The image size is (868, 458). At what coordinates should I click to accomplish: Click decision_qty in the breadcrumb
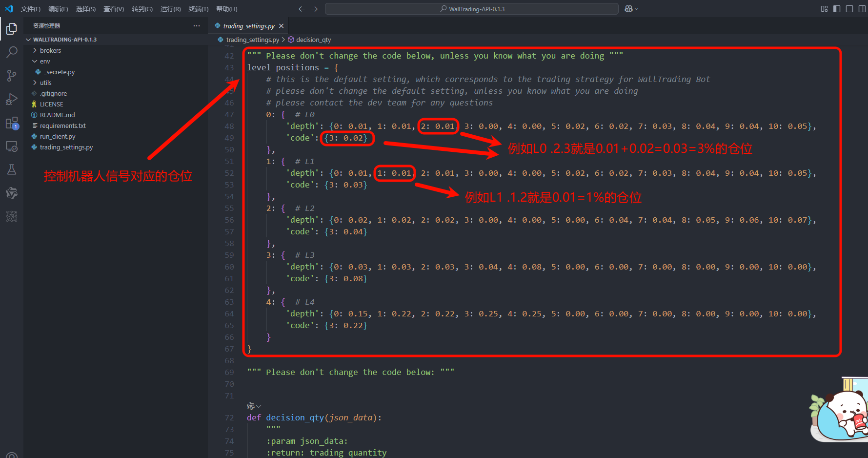pyautogui.click(x=313, y=40)
